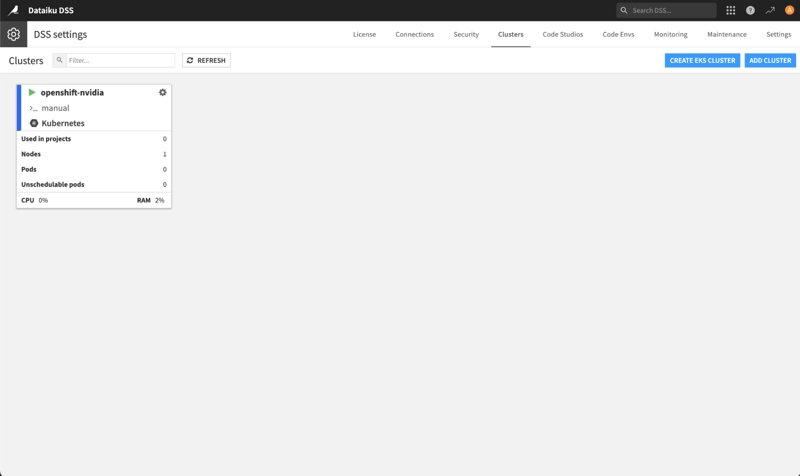The height and width of the screenshot is (476, 800).
Task: Click the Dataiku bird logo
Action: [14, 10]
